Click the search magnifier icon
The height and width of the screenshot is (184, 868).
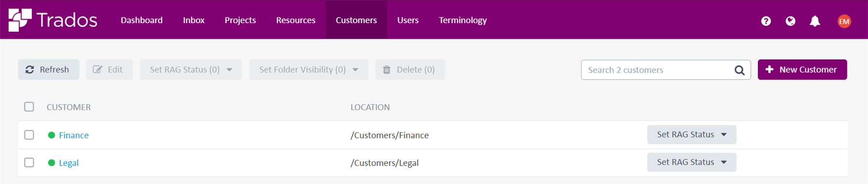739,70
